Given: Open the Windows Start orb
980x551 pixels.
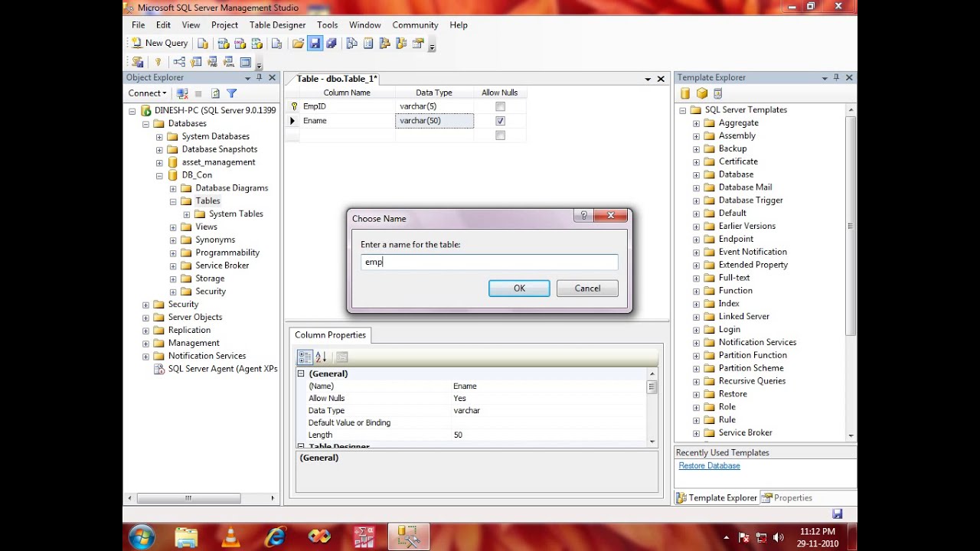Looking at the screenshot, I should coord(142,537).
